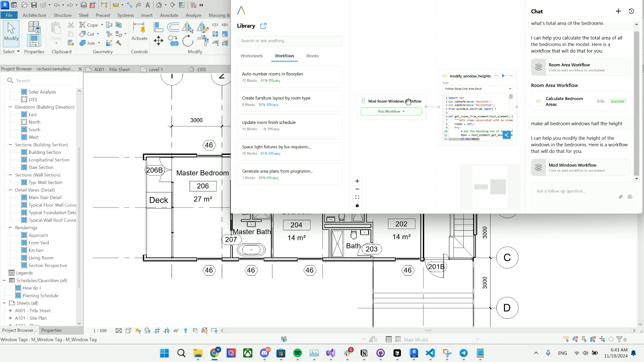
Task: Open the Library in external window icon
Action: pos(263,26)
